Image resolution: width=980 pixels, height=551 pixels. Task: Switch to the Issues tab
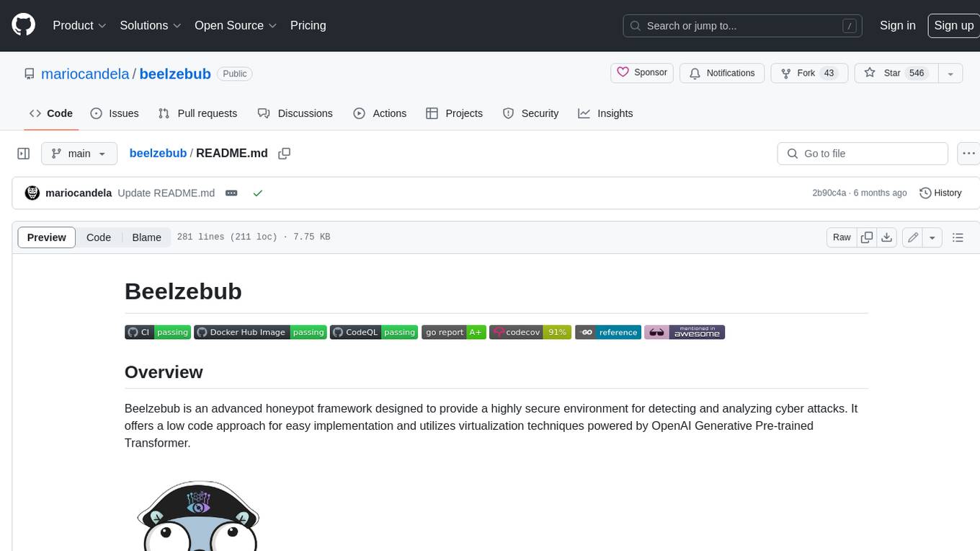[x=115, y=113]
